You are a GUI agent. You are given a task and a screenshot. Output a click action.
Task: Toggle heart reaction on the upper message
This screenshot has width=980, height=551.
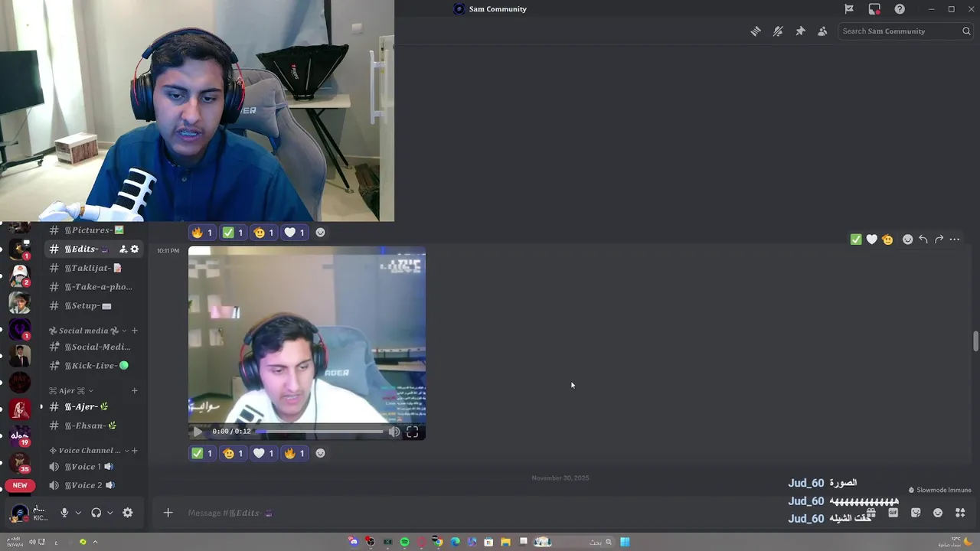295,233
